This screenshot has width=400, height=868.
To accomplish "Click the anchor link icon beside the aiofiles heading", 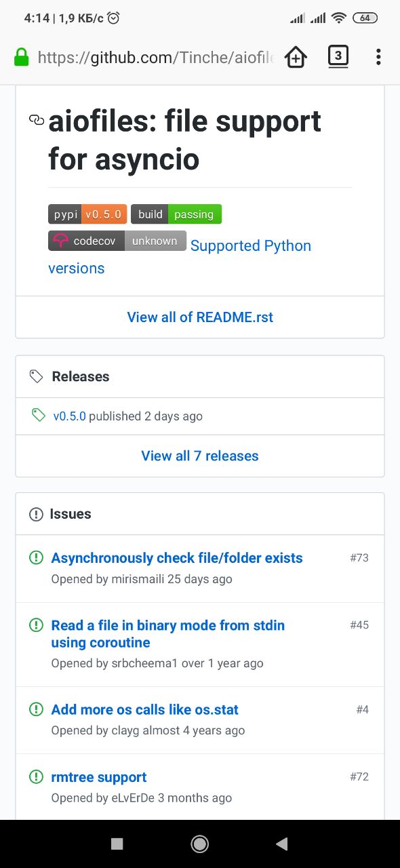I will click(37, 120).
